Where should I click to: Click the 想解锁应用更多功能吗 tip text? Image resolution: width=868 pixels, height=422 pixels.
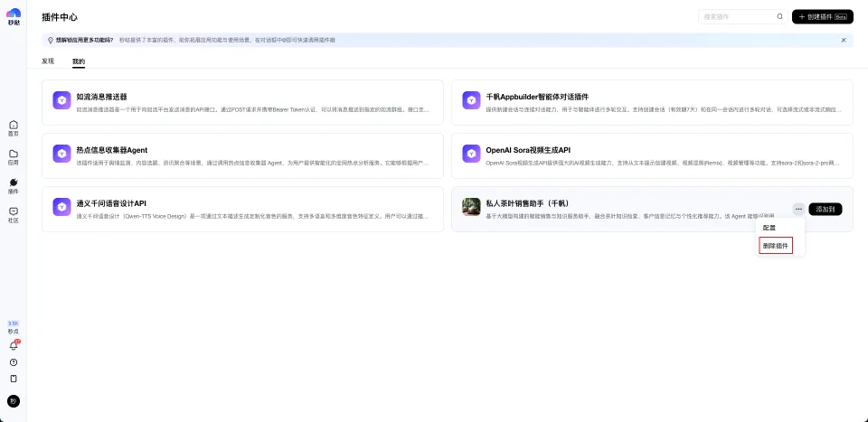[85, 41]
